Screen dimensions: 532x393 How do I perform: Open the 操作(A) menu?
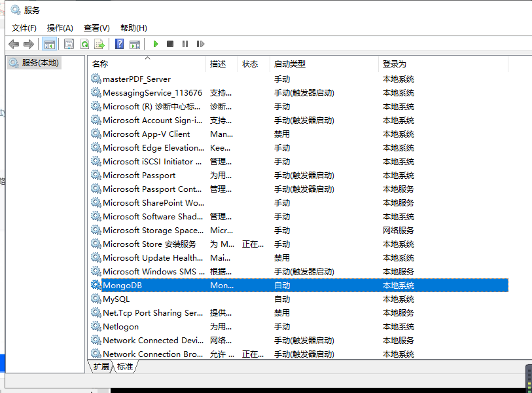(x=60, y=28)
